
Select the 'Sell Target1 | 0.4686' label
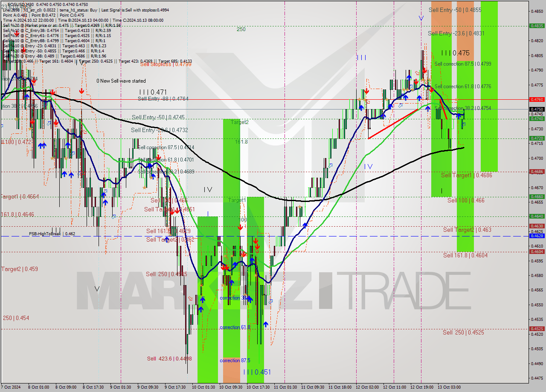466,175
